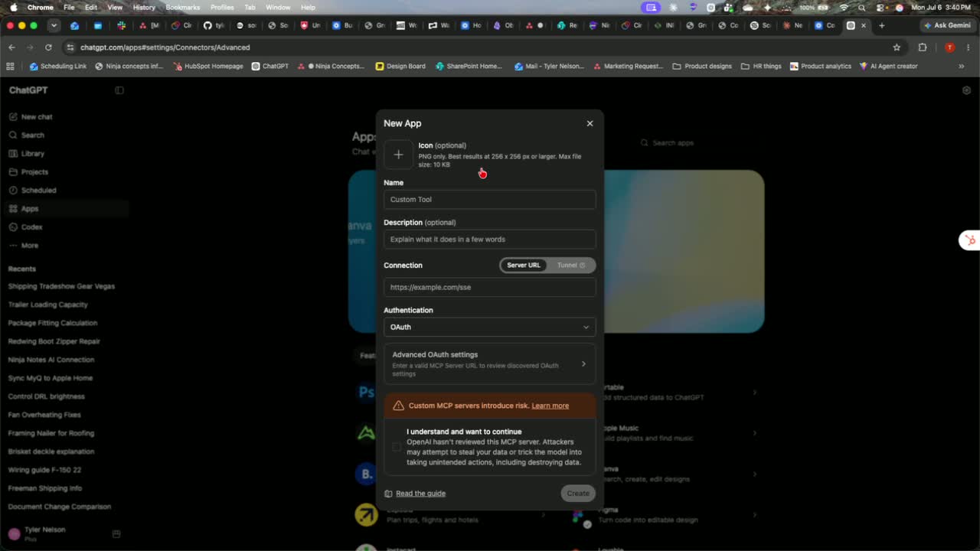Screen dimensions: 980x551
Task: Click the plus icon upload box
Action: point(398,155)
